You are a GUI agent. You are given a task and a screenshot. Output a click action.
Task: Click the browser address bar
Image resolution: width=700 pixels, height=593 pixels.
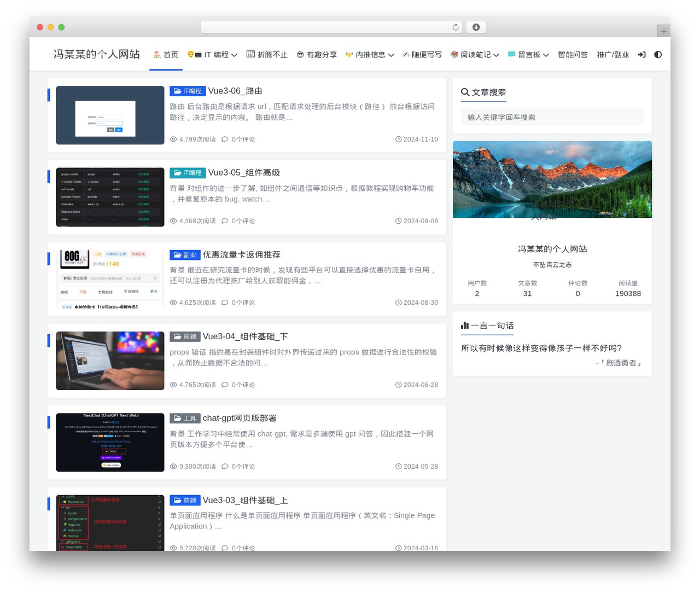331,27
